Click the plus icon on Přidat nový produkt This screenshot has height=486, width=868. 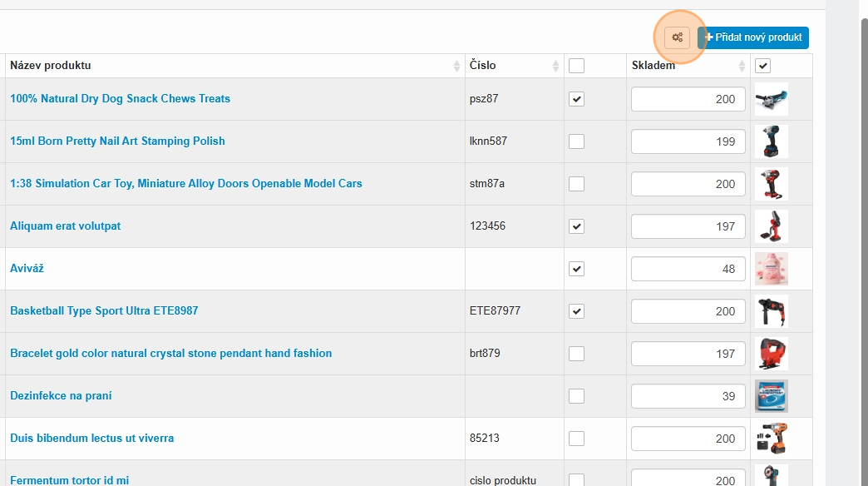coord(709,37)
